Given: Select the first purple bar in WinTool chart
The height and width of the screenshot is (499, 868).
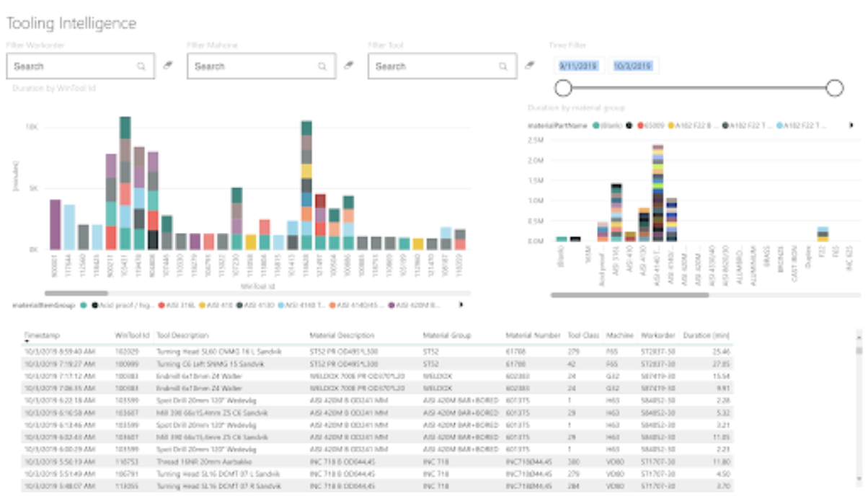Looking at the screenshot, I should (x=56, y=224).
